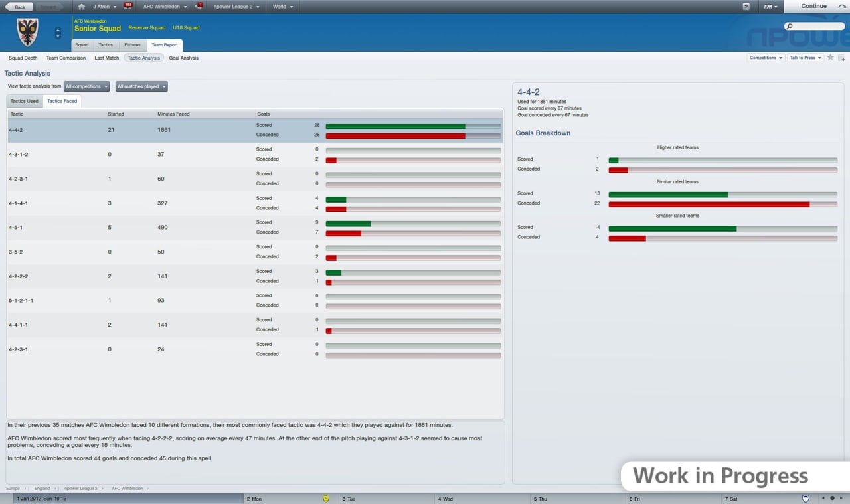This screenshot has width=850, height=504.
Task: Open the FM menu dropdown
Action: click(x=770, y=7)
